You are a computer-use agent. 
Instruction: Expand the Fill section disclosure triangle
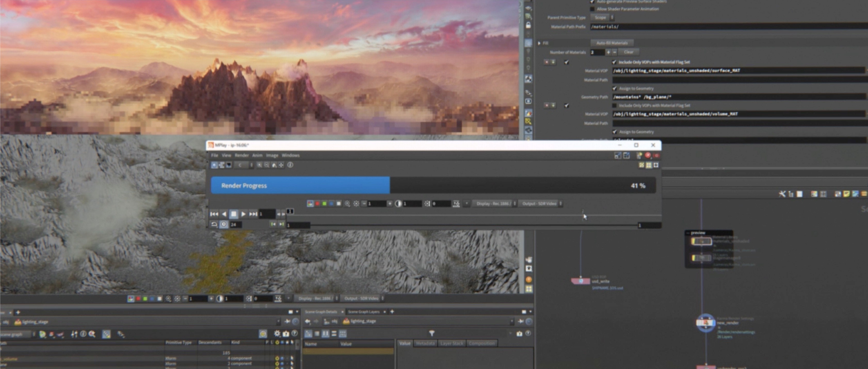pos(539,43)
